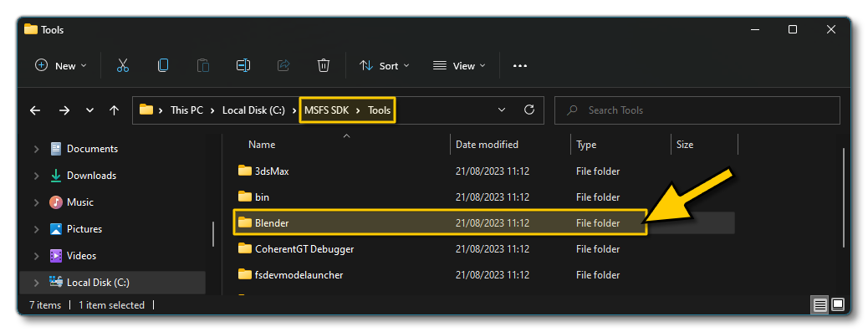Viewport: 868px width, 332px height.
Task: Click the Downloads arrow icon in sidebar
Action: tap(56, 176)
